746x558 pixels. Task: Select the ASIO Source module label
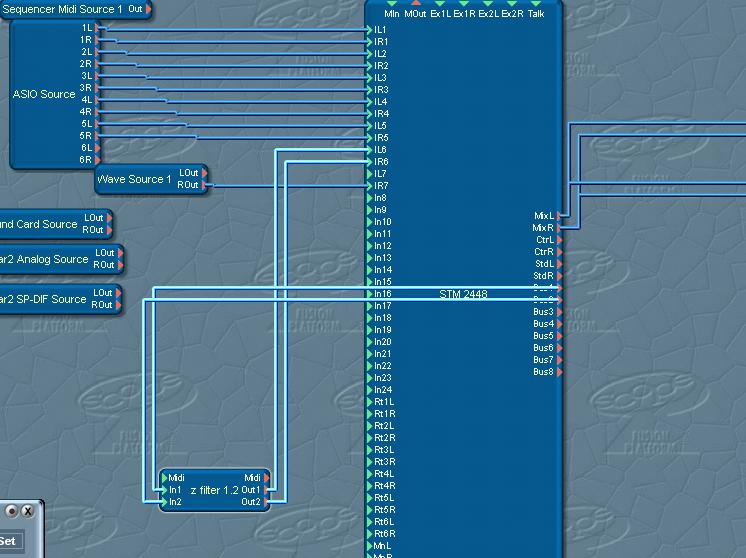44,94
